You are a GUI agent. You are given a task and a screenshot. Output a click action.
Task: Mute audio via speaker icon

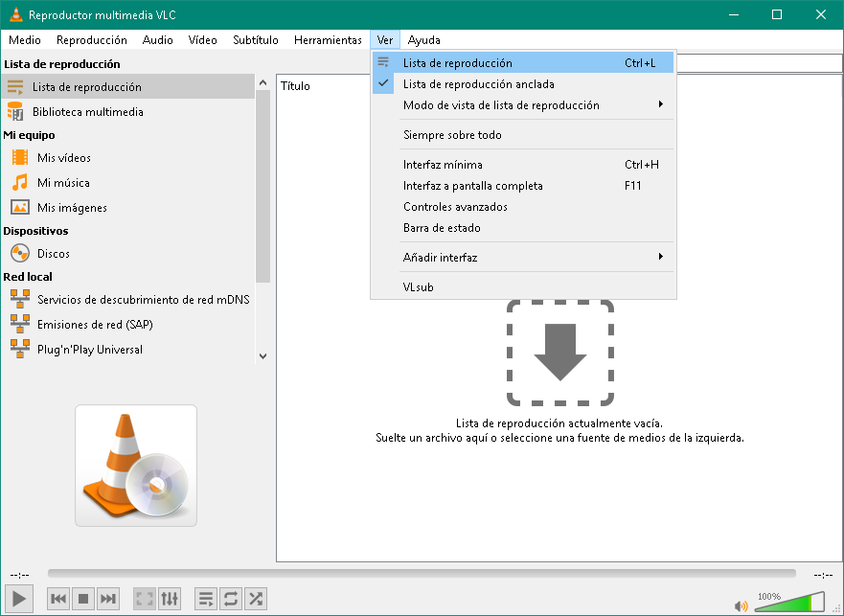coord(741,605)
